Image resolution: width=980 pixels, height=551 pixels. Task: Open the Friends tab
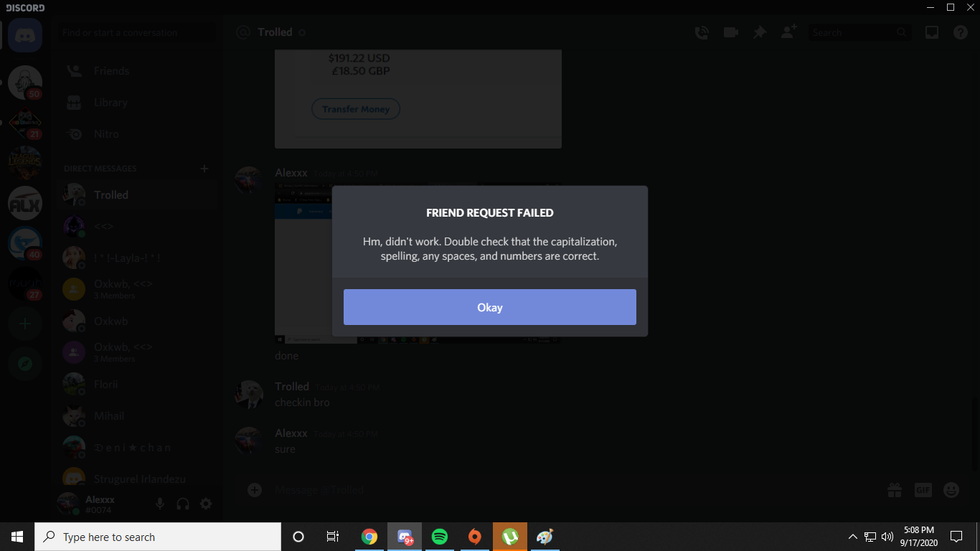(x=138, y=71)
